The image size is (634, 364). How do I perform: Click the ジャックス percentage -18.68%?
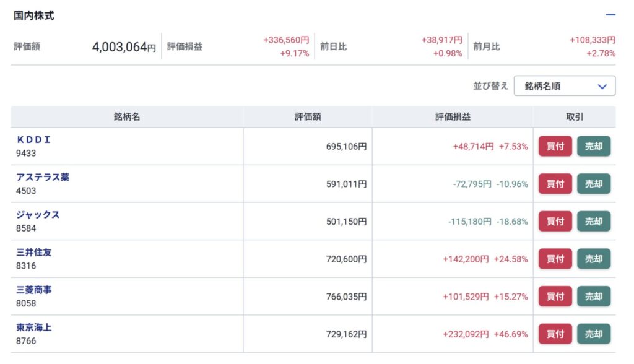pyautogui.click(x=512, y=222)
